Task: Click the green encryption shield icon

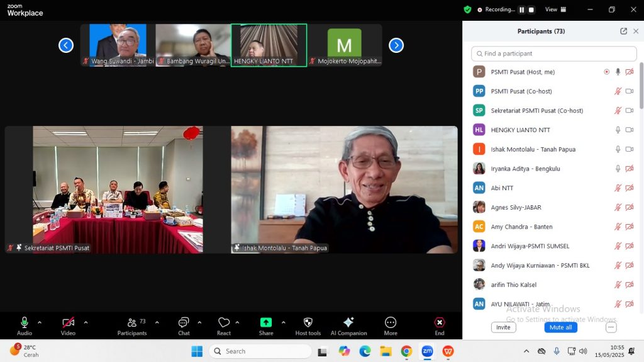Action: [x=467, y=9]
